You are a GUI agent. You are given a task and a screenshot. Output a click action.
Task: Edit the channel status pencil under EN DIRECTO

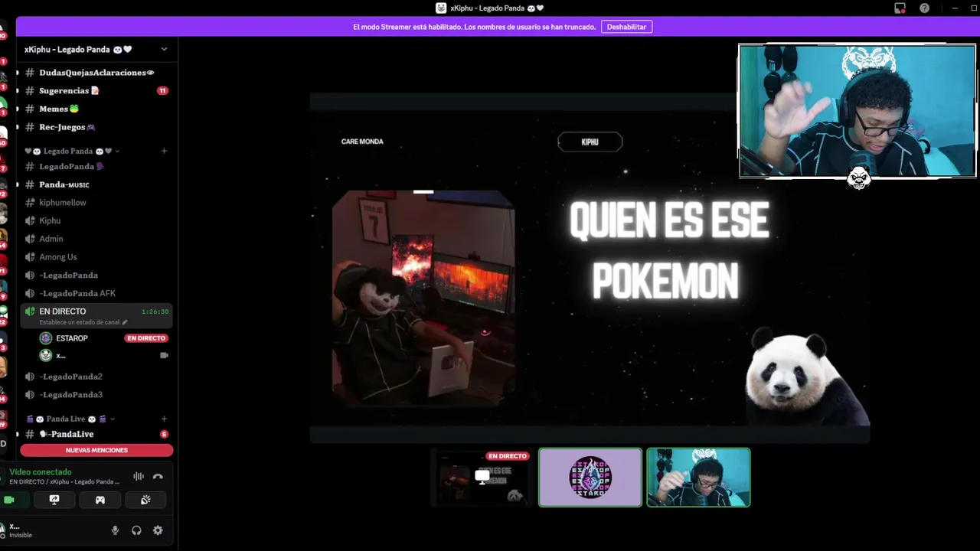pos(125,322)
